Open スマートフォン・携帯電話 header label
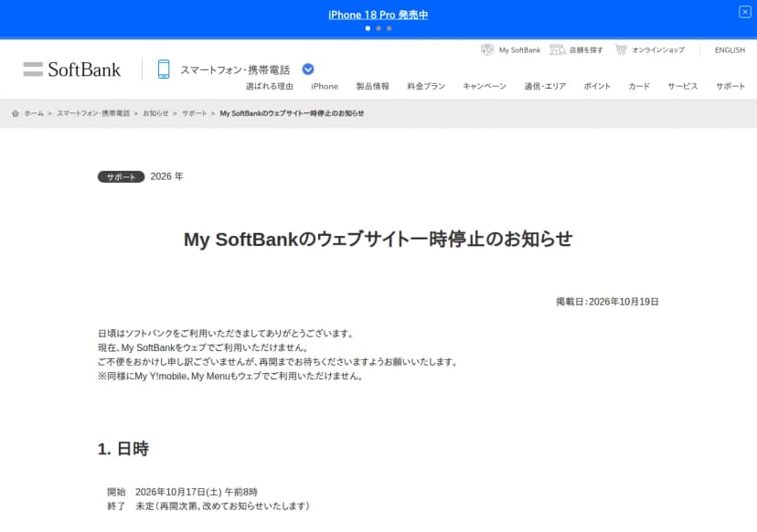This screenshot has height=532, width=757. (235, 70)
